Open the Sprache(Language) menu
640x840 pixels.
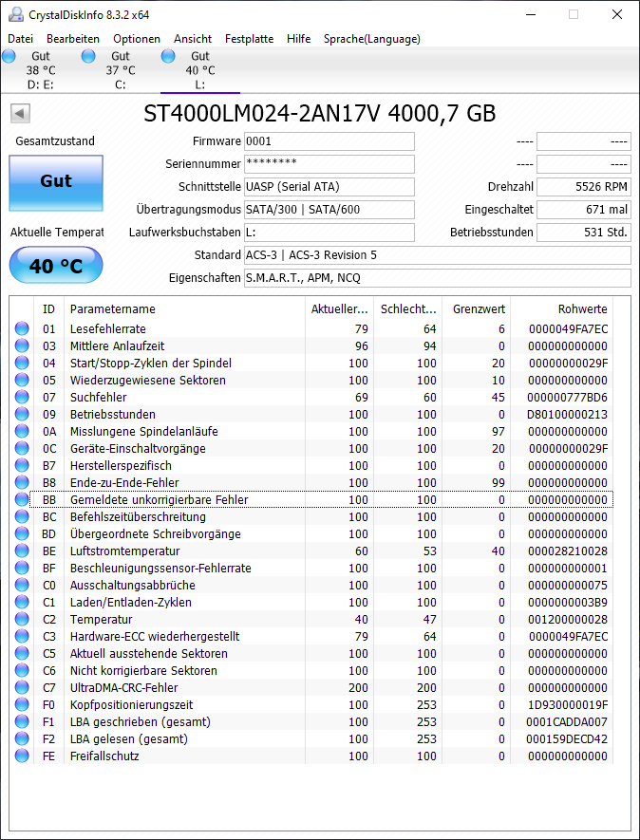pyautogui.click(x=372, y=39)
